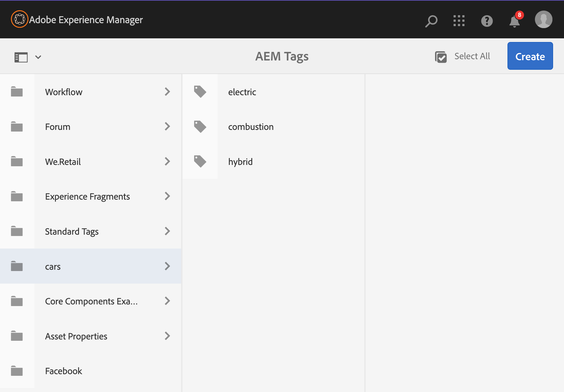Expand the Experience Fragments row chevron

[x=167, y=196]
